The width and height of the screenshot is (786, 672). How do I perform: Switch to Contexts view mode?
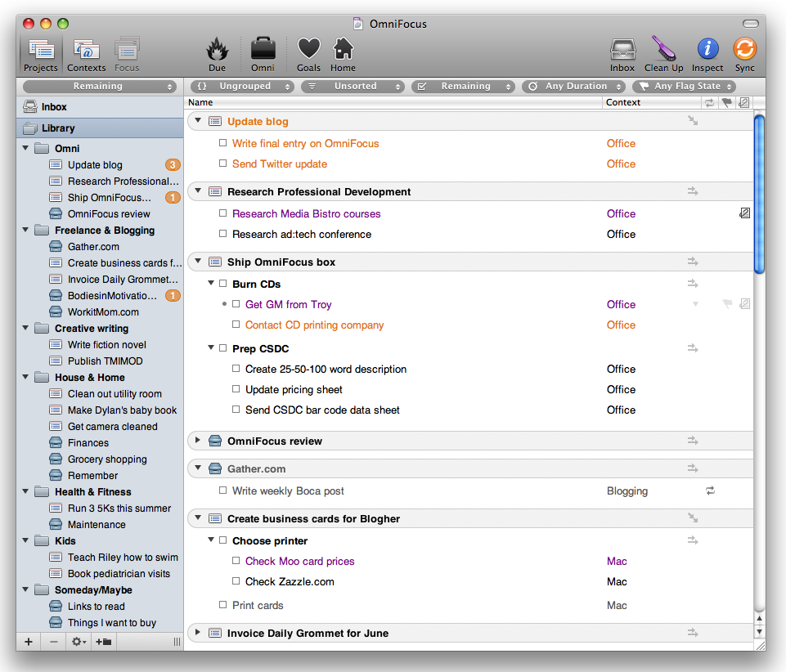86,55
